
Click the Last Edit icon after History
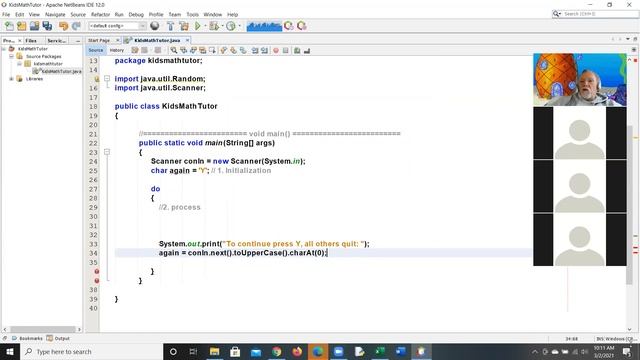pyautogui.click(x=135, y=50)
